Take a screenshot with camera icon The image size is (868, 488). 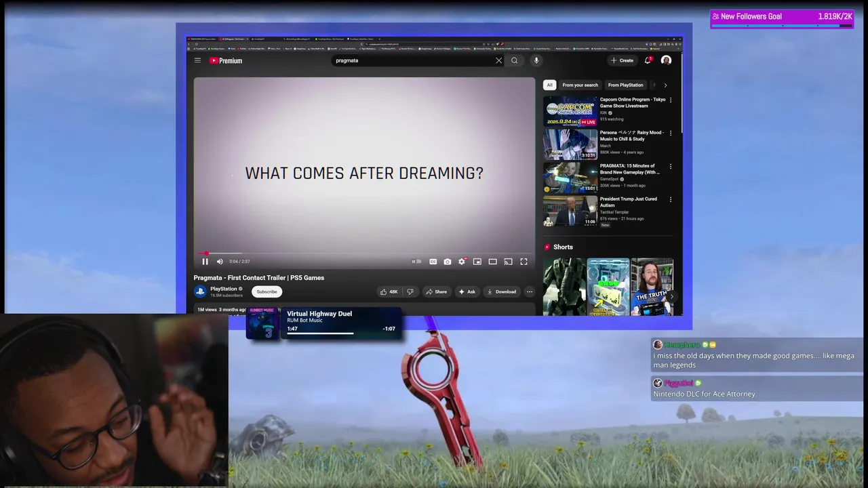pyautogui.click(x=448, y=262)
